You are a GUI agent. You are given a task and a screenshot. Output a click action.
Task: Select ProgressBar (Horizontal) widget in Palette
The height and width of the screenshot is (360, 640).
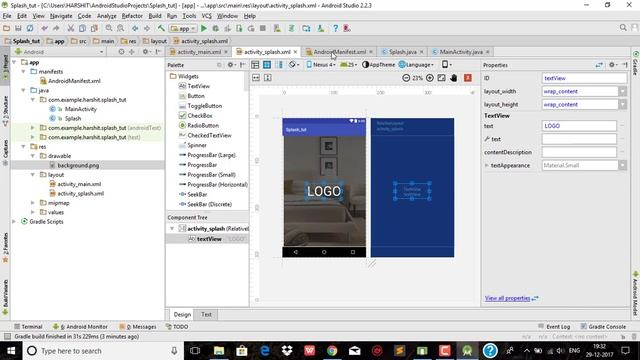(213, 184)
